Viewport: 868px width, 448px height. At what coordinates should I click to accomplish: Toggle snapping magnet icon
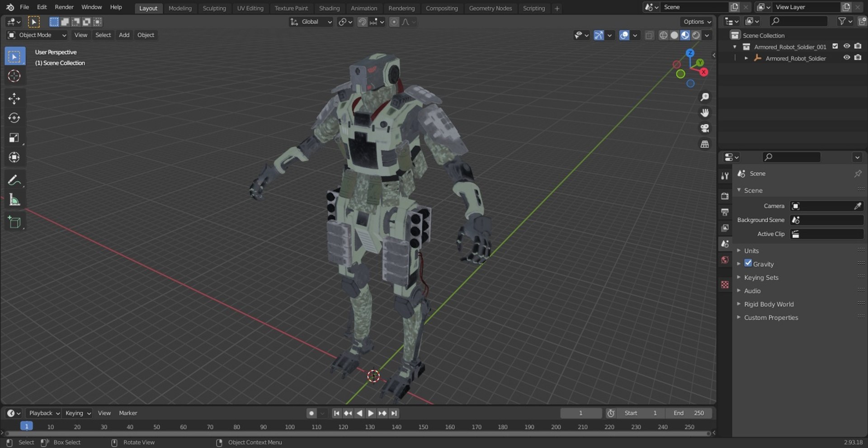point(362,22)
